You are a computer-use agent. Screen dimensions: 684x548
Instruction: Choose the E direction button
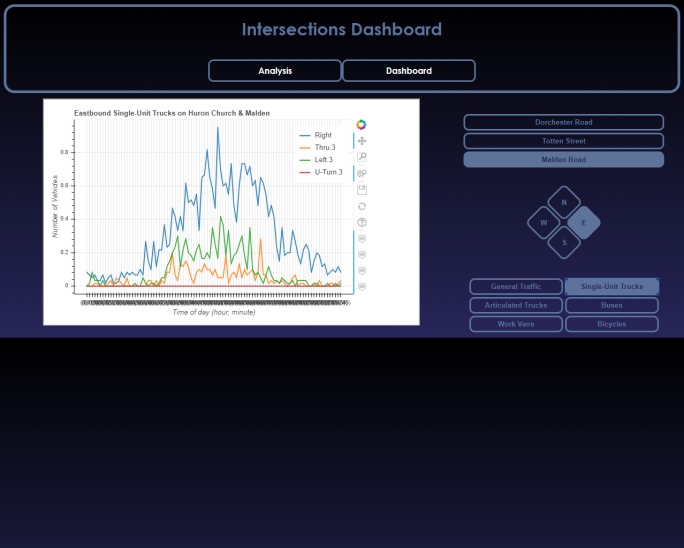pos(584,223)
